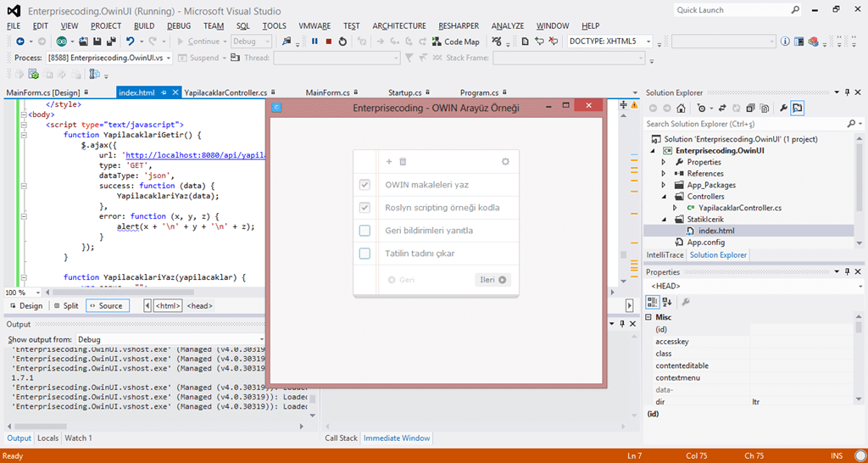Restart debugging with the circular arrow icon
Image resolution: width=868 pixels, height=463 pixels.
(x=342, y=42)
